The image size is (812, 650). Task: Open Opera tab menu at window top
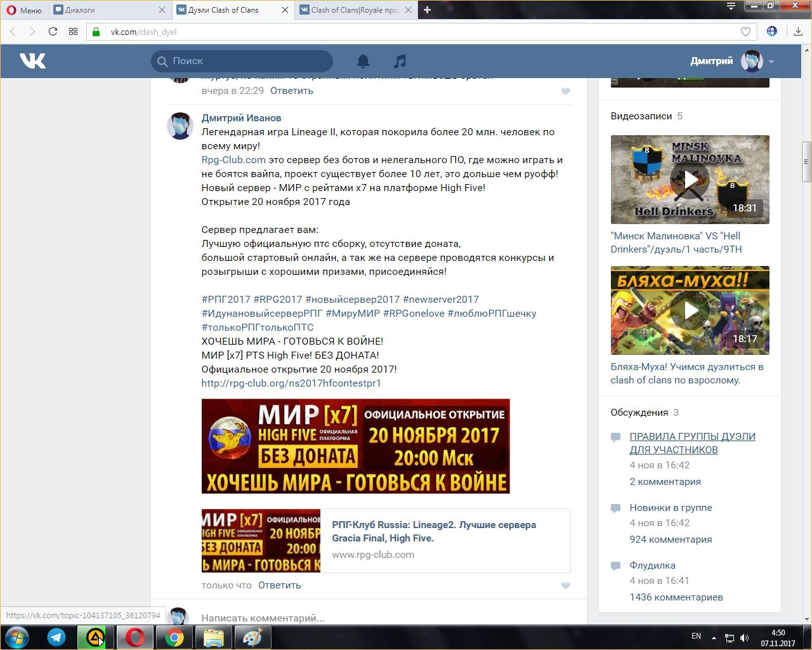[x=731, y=6]
